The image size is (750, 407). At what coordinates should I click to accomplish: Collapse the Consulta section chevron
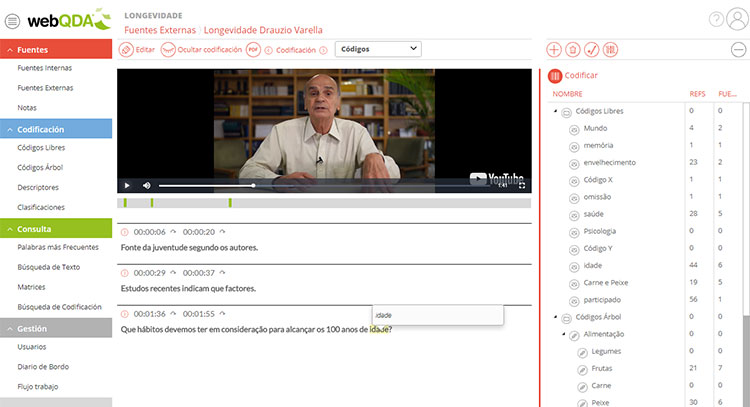pyautogui.click(x=10, y=229)
